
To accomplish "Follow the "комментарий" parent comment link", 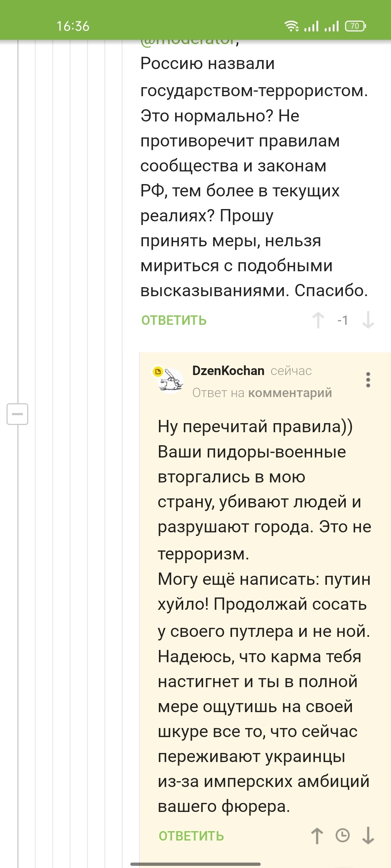I will (x=290, y=393).
